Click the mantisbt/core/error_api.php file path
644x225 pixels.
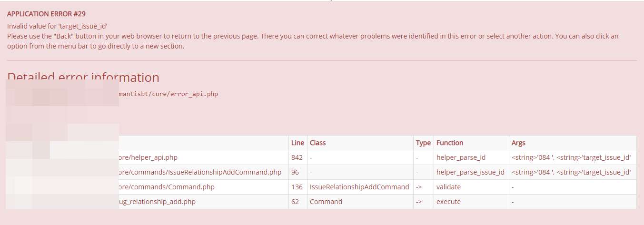click(x=168, y=94)
